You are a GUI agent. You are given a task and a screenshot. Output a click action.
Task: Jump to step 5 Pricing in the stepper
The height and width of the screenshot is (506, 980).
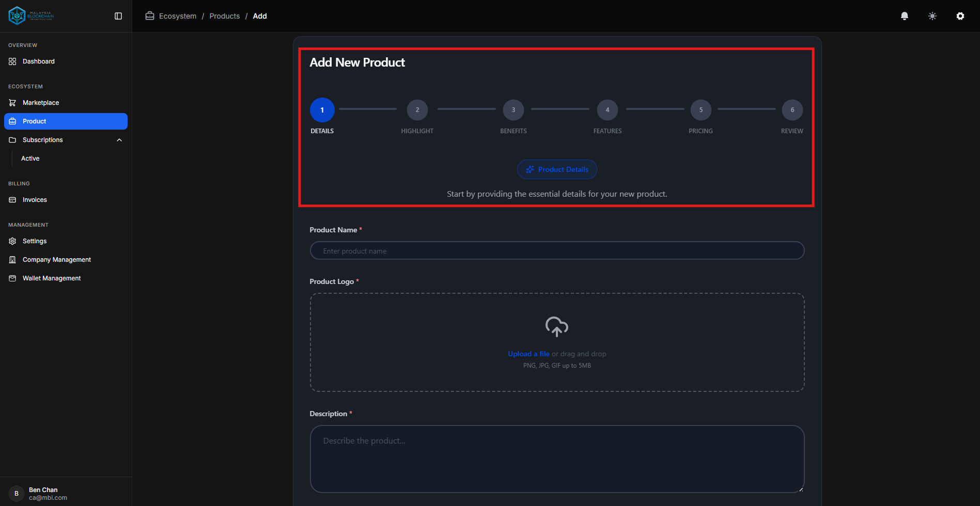tap(701, 109)
